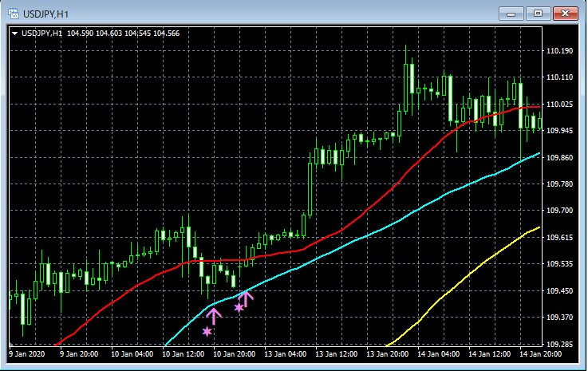588x371 pixels.
Task: Click the upper pink up-arrow signal
Action: pos(246,299)
